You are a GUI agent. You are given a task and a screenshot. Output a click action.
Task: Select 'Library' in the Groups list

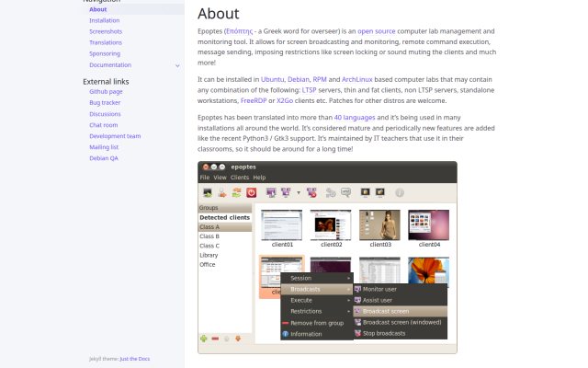[209, 255]
